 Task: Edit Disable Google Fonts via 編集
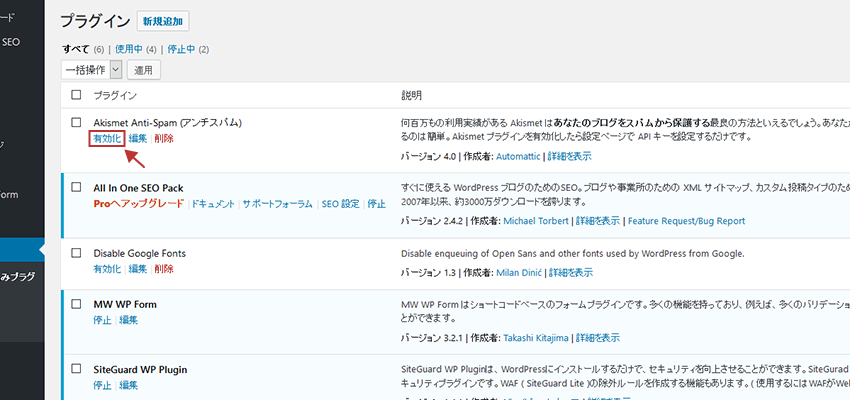pyautogui.click(x=138, y=269)
